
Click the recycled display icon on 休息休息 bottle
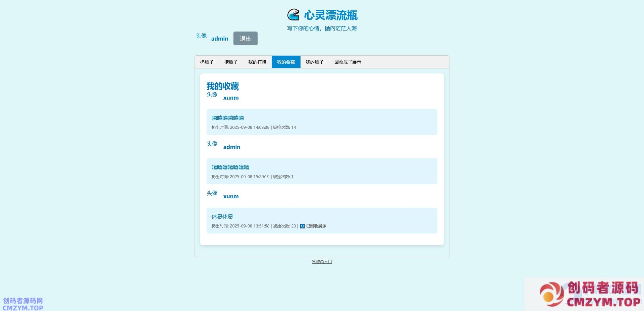pos(302,226)
